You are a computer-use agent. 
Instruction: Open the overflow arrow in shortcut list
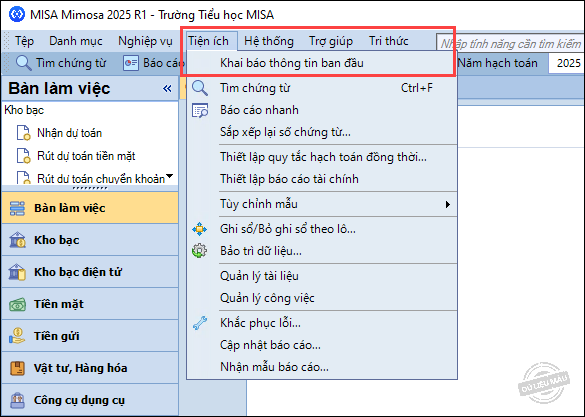[170, 176]
